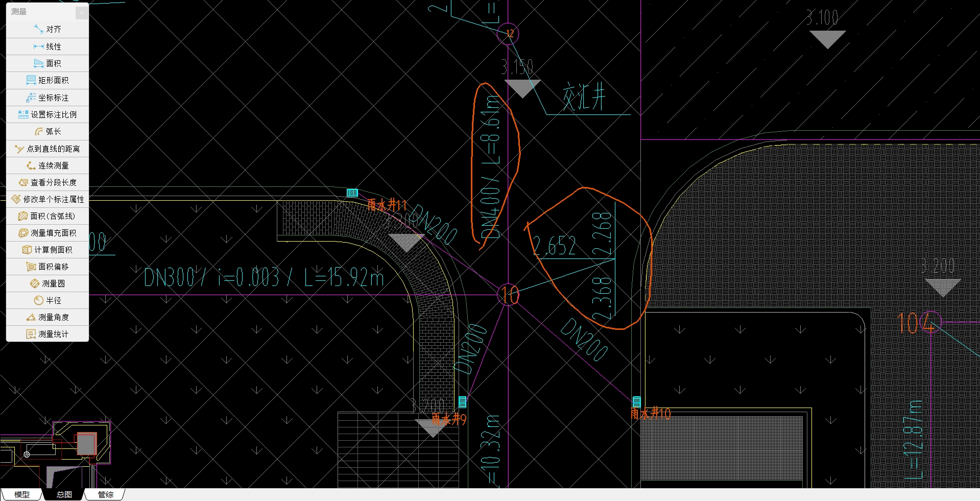Close the 测量 measurement panel
The height and width of the screenshot is (501, 980).
point(82,12)
